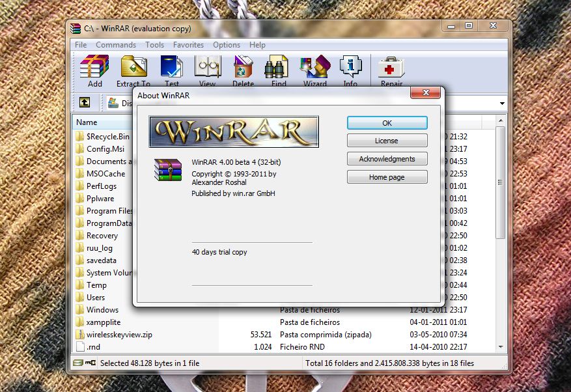Click the '03-05-2010 07:34' date cell
Viewport: 571px width, 392px height.
coord(438,335)
